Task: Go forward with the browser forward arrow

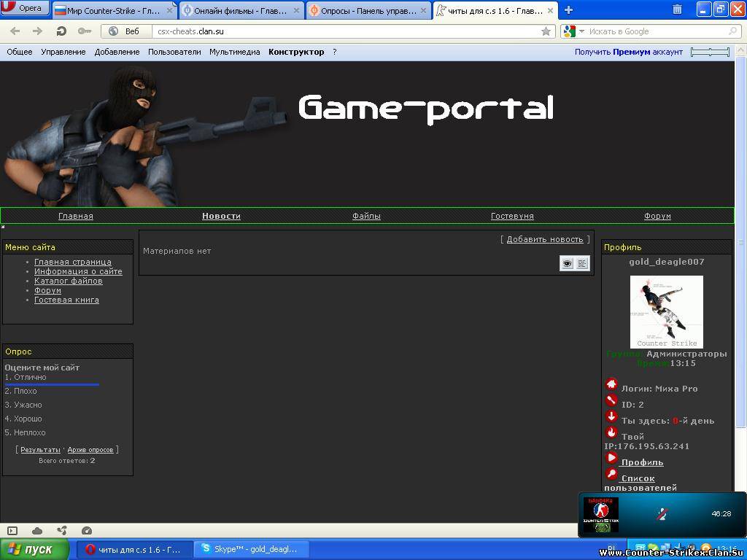Action: [37, 31]
